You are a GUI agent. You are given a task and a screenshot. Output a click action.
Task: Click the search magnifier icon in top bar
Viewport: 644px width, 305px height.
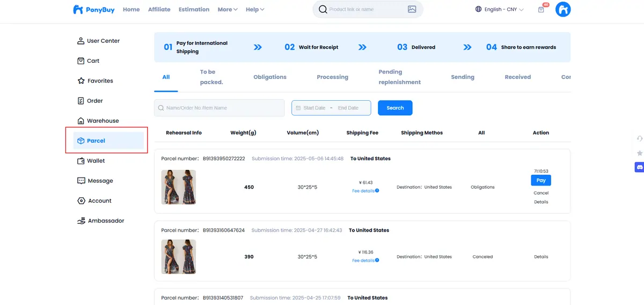point(323,9)
